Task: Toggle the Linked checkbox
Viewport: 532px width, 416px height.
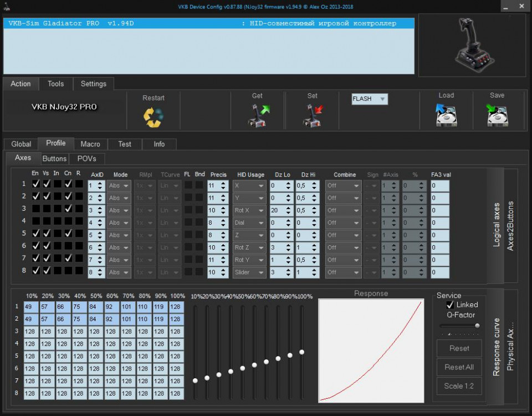Action: click(x=450, y=305)
